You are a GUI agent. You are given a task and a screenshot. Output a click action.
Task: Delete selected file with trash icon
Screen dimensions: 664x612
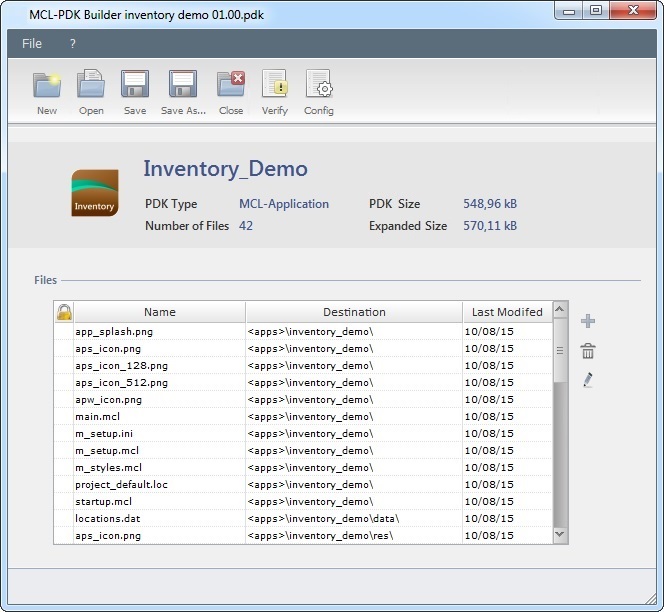588,351
